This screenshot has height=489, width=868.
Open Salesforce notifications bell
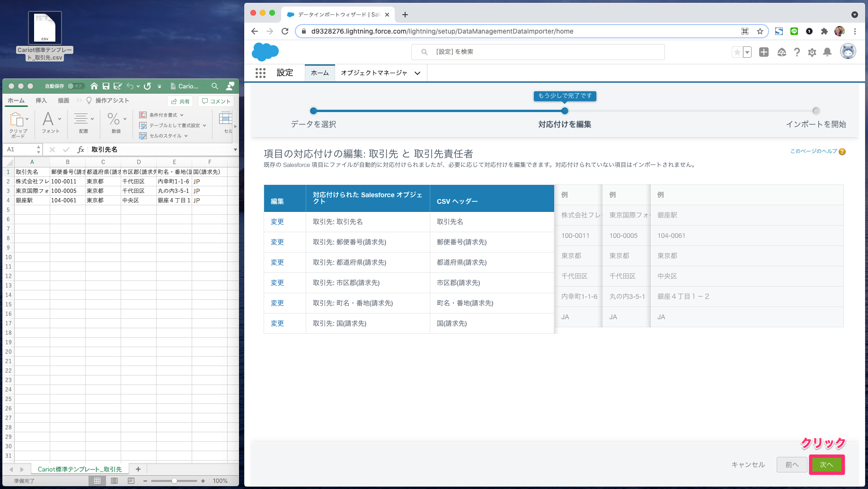pos(827,52)
